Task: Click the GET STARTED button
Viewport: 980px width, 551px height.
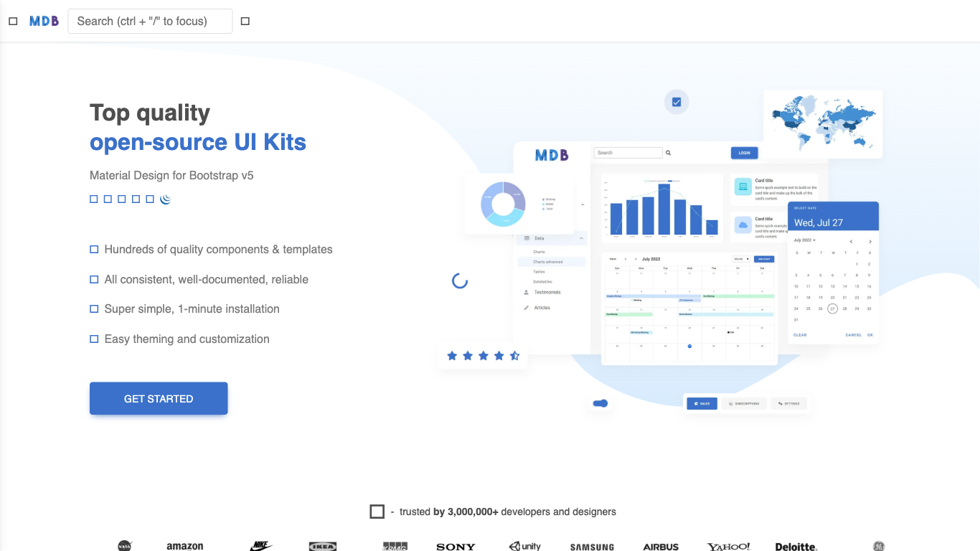Action: pos(159,398)
